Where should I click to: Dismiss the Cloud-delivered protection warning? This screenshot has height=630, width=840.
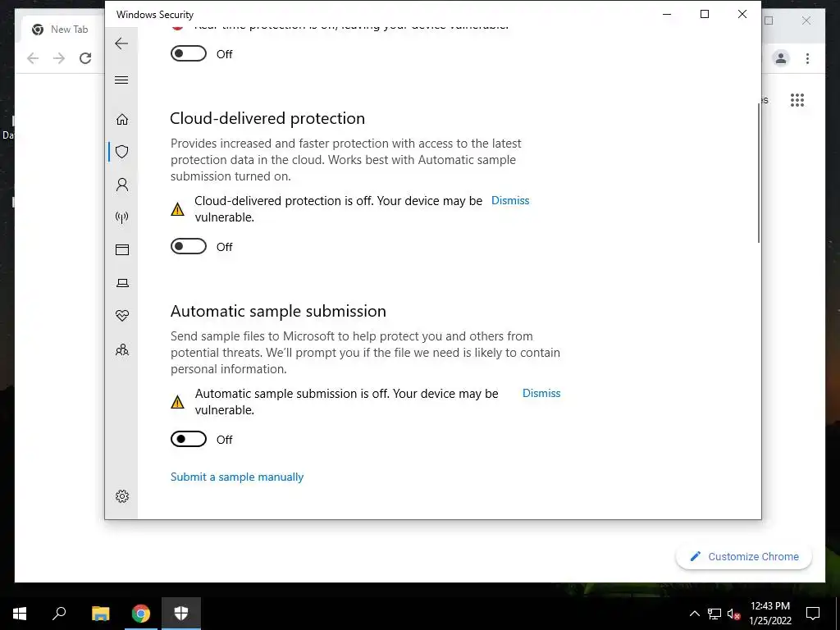510,200
